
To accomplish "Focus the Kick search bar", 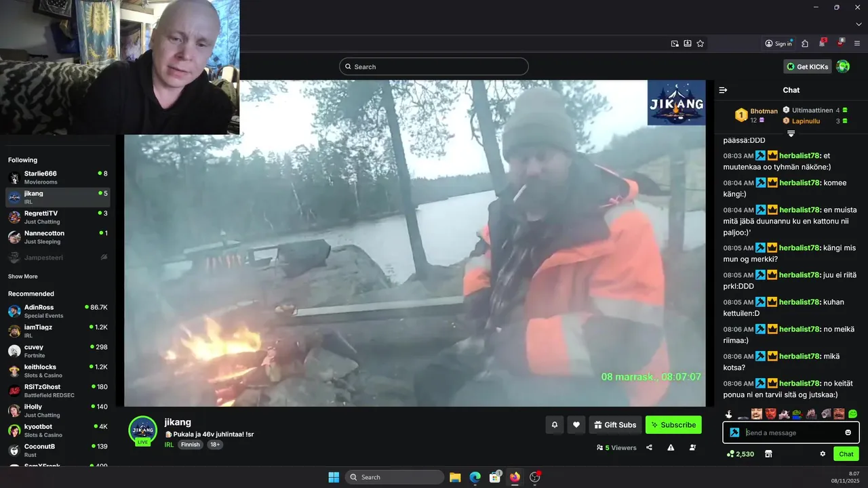I will point(434,66).
